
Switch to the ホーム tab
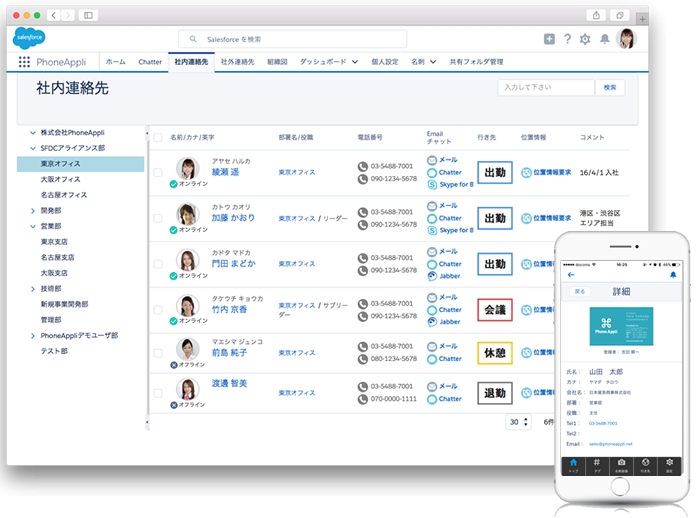[115, 62]
